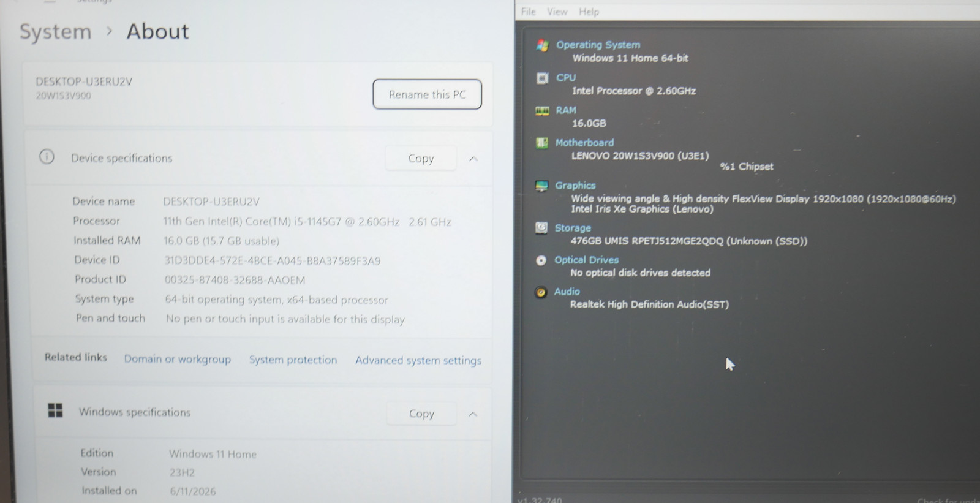This screenshot has height=503, width=980.
Task: Click LENOVO 20W1S3V900 (U3E1) motherboard text
Action: 640,156
